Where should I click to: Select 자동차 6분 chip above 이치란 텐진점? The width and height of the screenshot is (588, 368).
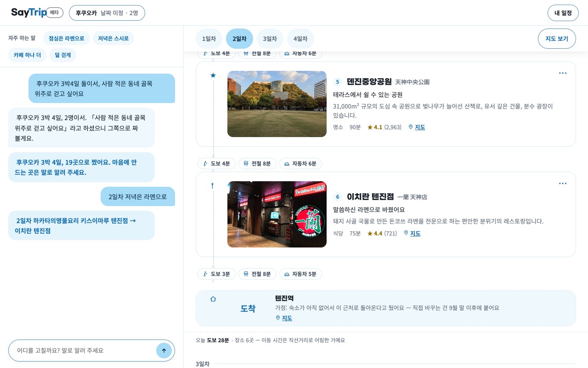tap(300, 164)
